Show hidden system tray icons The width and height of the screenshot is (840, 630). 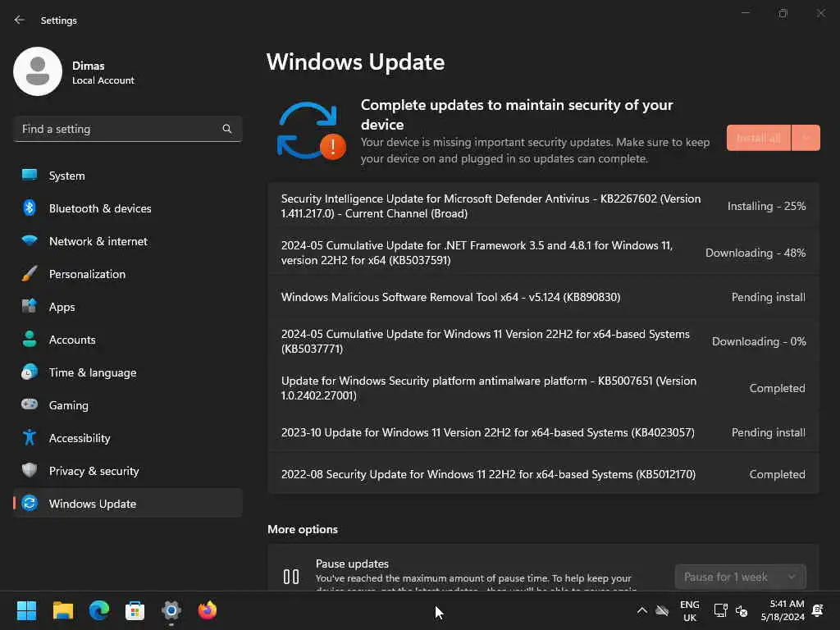641,610
